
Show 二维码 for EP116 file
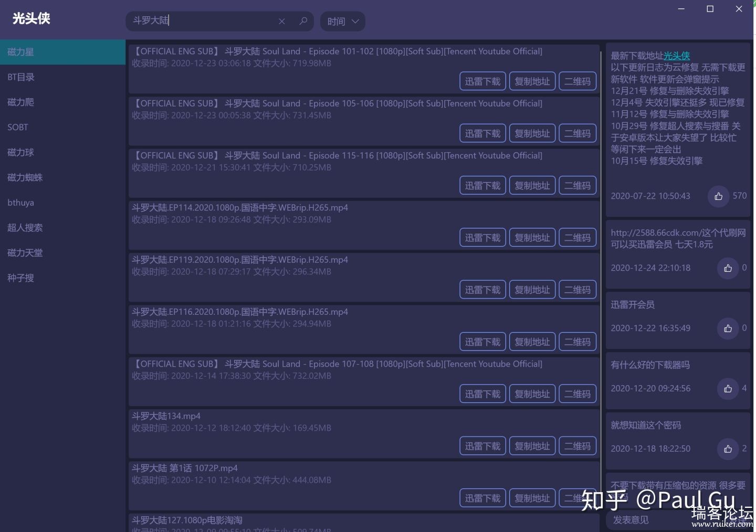pos(577,342)
